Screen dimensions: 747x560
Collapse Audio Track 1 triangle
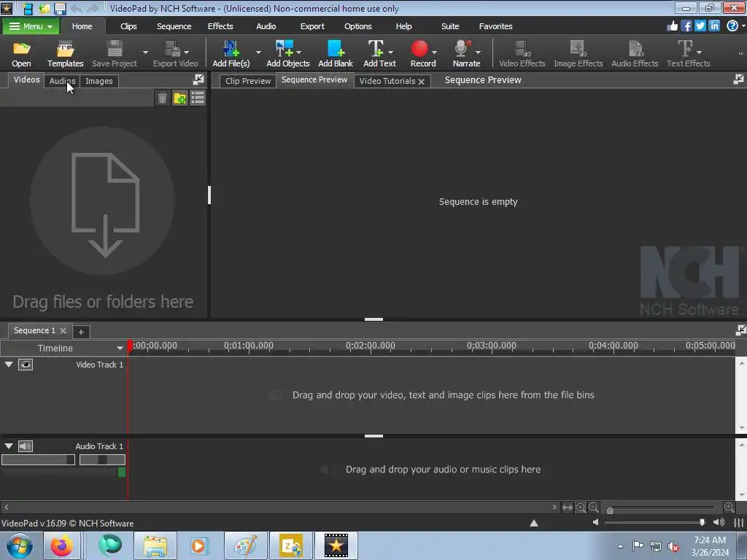9,446
